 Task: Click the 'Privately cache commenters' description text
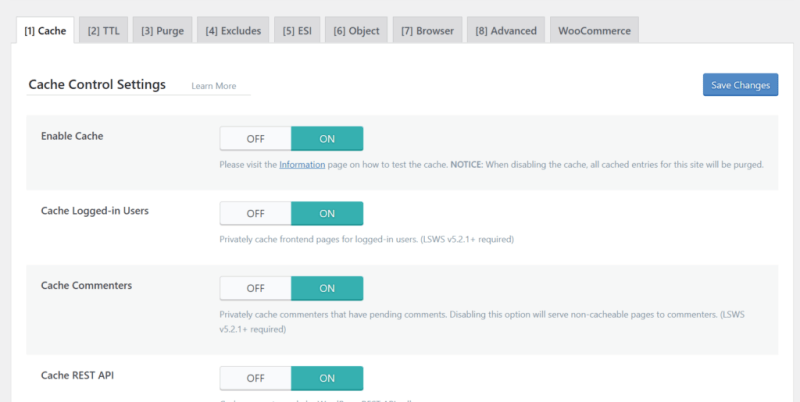click(x=482, y=322)
